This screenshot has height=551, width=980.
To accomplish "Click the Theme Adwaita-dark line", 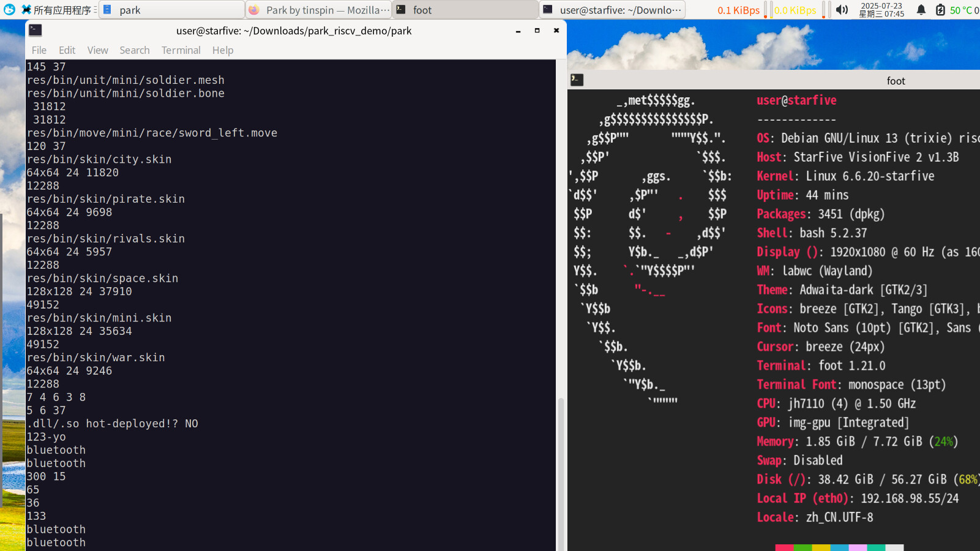I will click(842, 290).
